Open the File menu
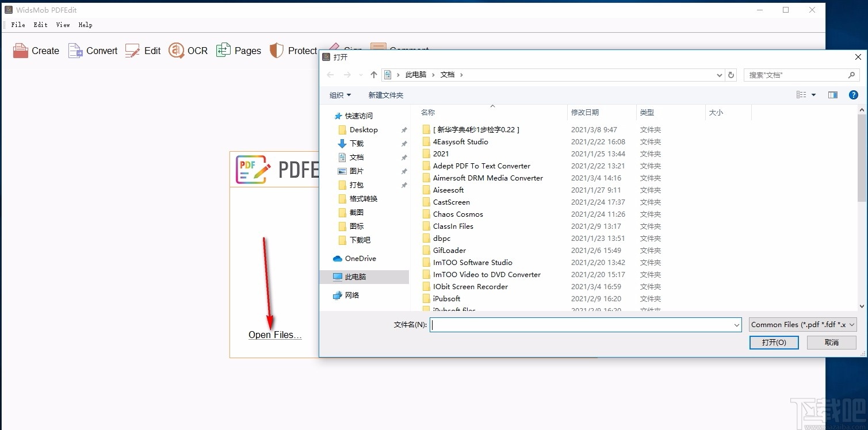The image size is (868, 430). point(17,25)
